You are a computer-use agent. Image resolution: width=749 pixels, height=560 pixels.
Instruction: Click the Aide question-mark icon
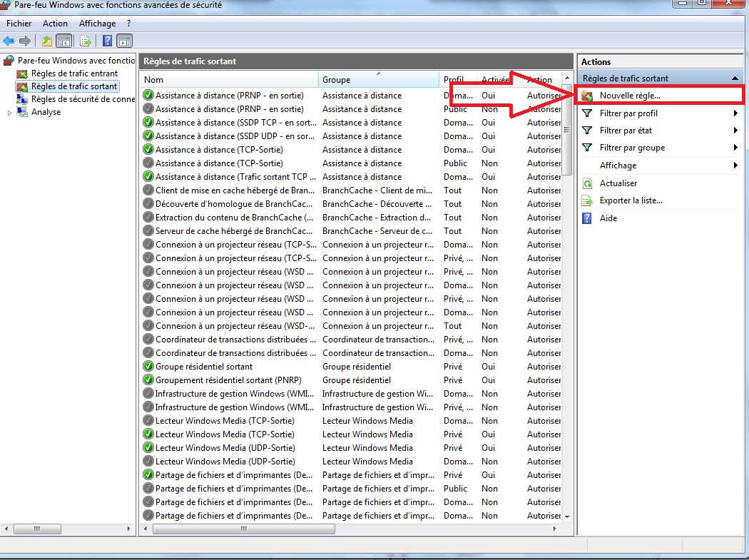587,218
